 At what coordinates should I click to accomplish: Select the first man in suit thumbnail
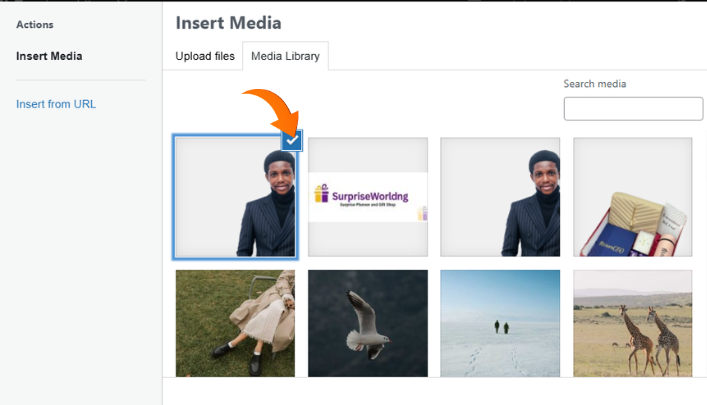click(x=234, y=198)
